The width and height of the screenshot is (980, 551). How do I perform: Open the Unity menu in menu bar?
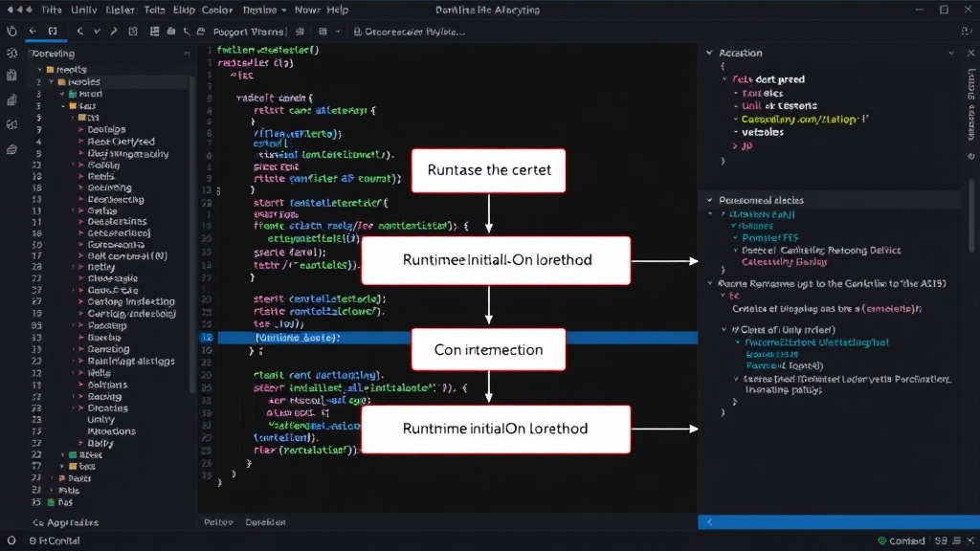84,10
